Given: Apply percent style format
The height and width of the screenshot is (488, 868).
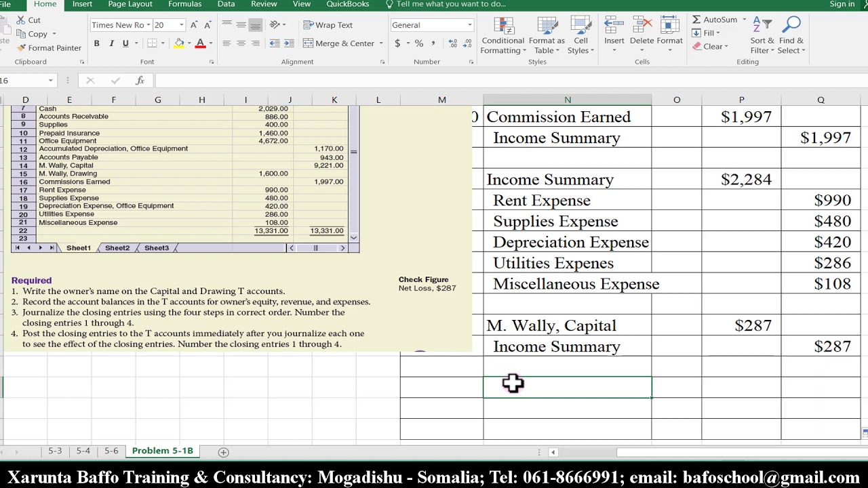Looking at the screenshot, I should [419, 43].
